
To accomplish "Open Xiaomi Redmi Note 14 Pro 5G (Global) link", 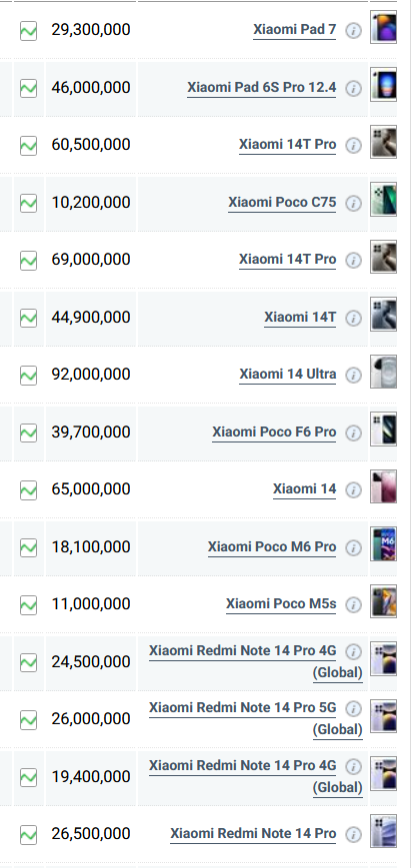I will coord(256,718).
